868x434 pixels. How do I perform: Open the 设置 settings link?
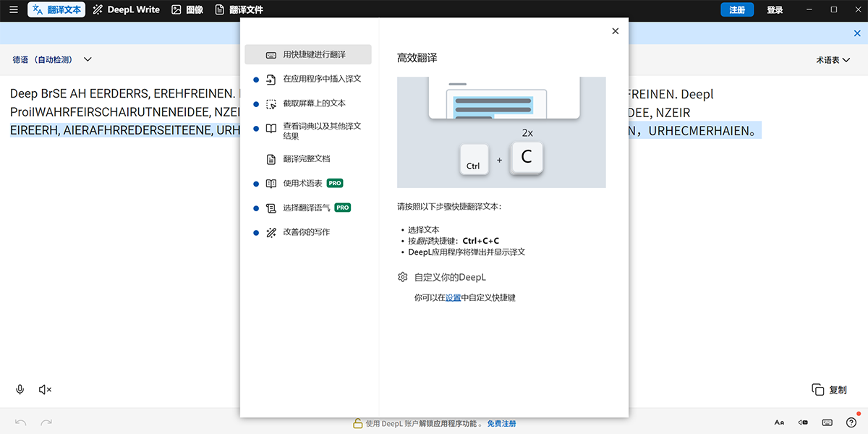tap(453, 297)
